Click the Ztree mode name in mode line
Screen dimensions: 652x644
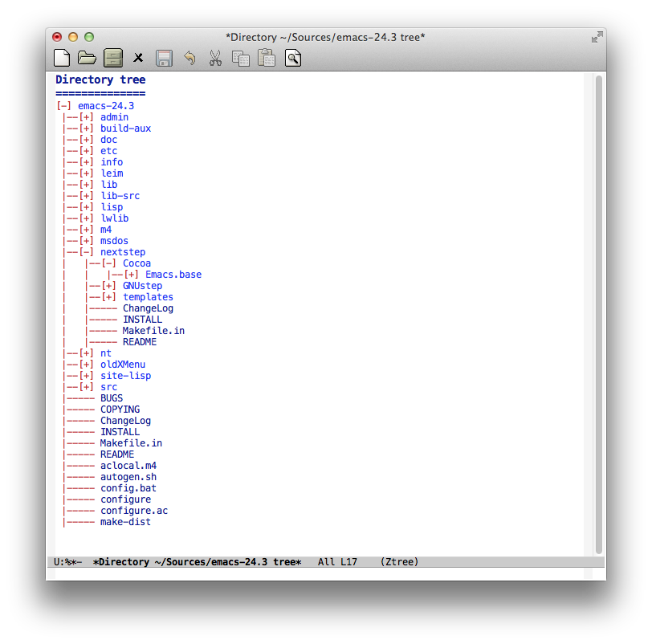(399, 561)
